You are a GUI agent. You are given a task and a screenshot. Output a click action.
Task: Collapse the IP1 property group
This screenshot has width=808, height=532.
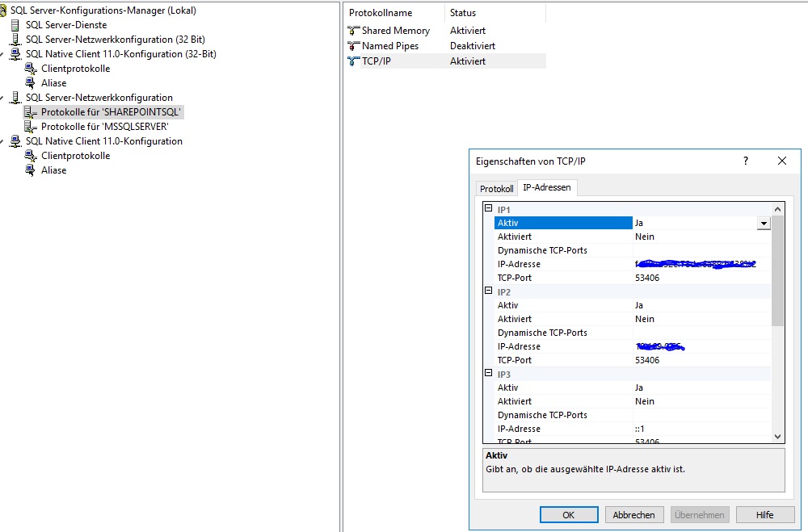(489, 208)
